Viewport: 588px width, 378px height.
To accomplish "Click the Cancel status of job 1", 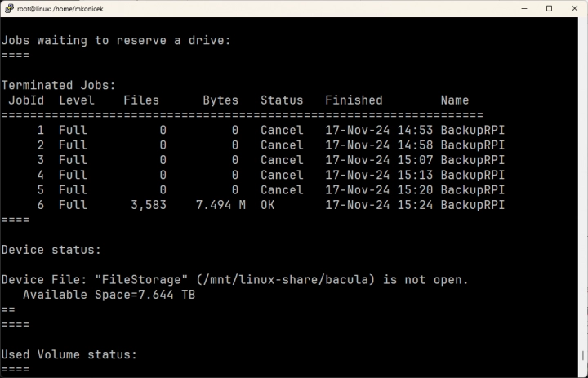I will (282, 130).
